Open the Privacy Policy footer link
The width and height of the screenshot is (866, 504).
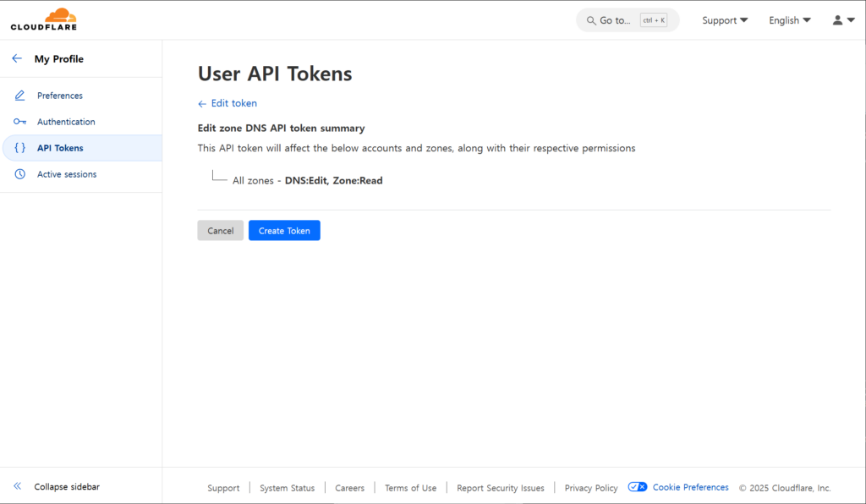[591, 488]
